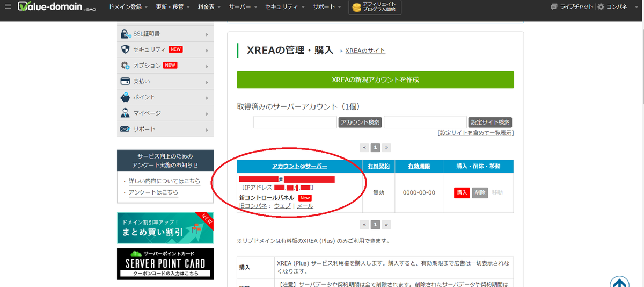Click the payment card icon
The height and width of the screenshot is (287, 644).
pyautogui.click(x=125, y=81)
